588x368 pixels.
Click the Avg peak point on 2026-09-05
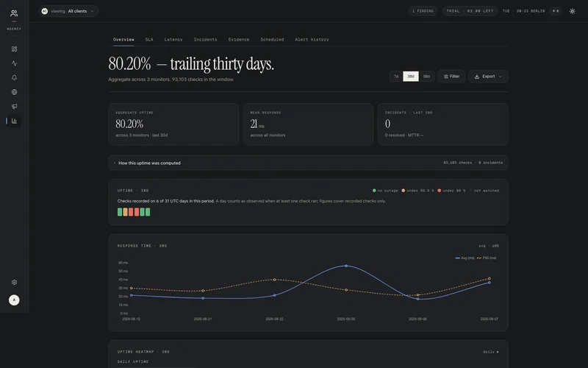click(x=346, y=266)
